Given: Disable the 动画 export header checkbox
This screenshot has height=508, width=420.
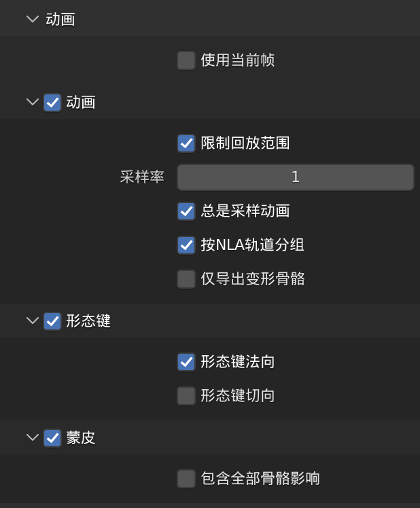Looking at the screenshot, I should tap(52, 103).
